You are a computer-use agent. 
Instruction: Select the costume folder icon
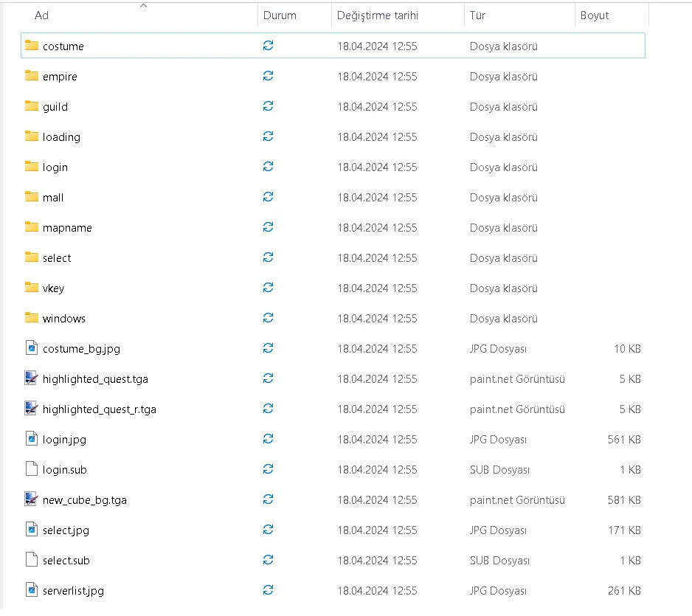point(31,46)
